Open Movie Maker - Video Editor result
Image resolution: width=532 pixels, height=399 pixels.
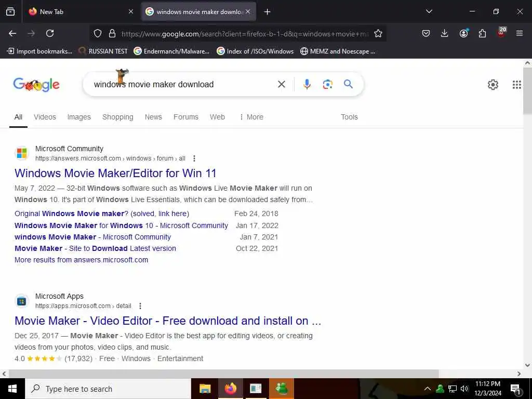pos(168,321)
